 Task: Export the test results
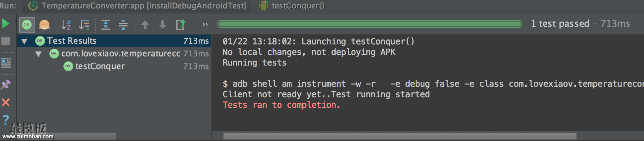tap(180, 24)
